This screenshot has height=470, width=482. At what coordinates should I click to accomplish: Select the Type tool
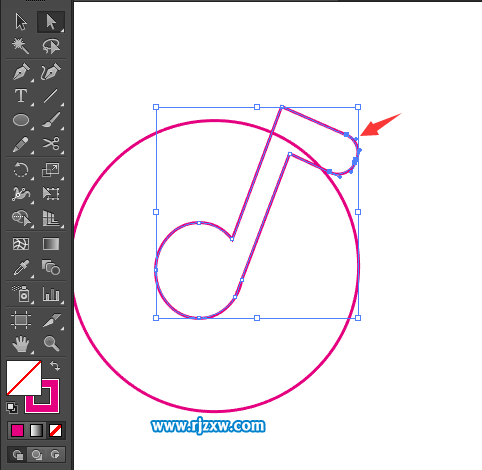coord(21,96)
